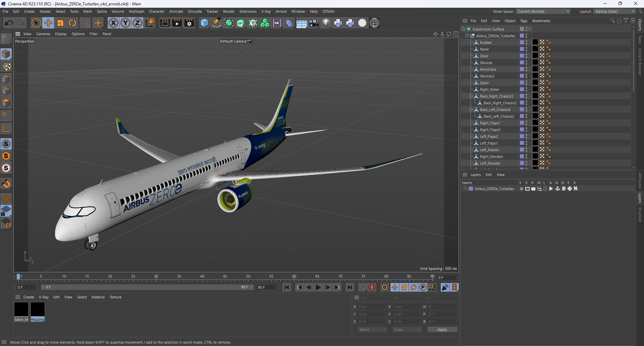Viewport: 644px width, 346px height.
Task: Collapse the Subdivision Surface tree node
Action: click(x=463, y=29)
